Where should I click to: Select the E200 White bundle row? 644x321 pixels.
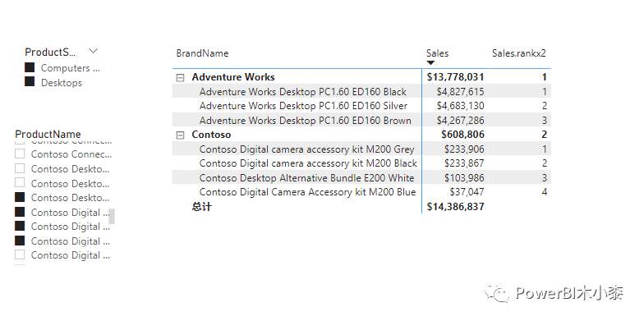pos(361,177)
